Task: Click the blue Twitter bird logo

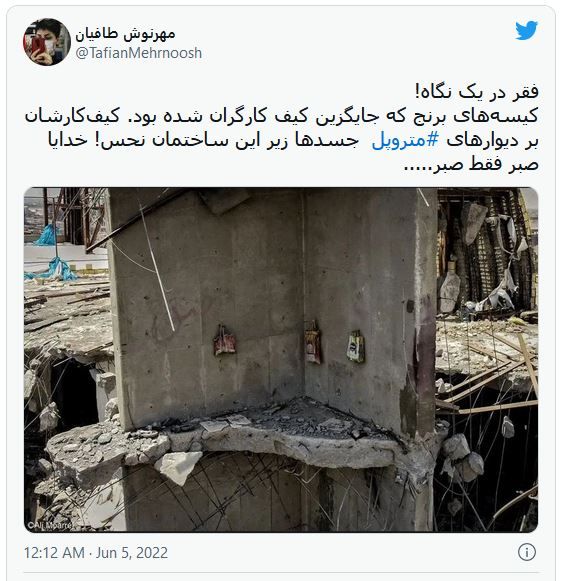Action: [526, 30]
